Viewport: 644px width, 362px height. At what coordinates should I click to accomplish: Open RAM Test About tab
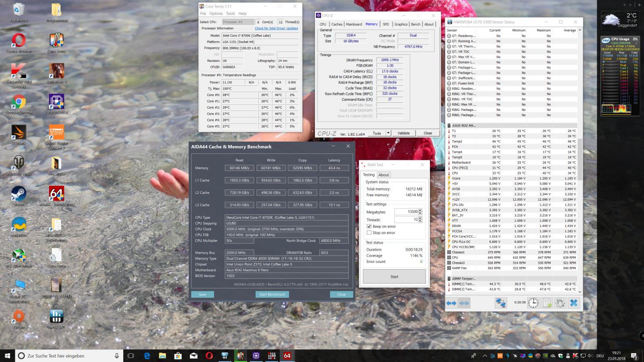point(384,175)
